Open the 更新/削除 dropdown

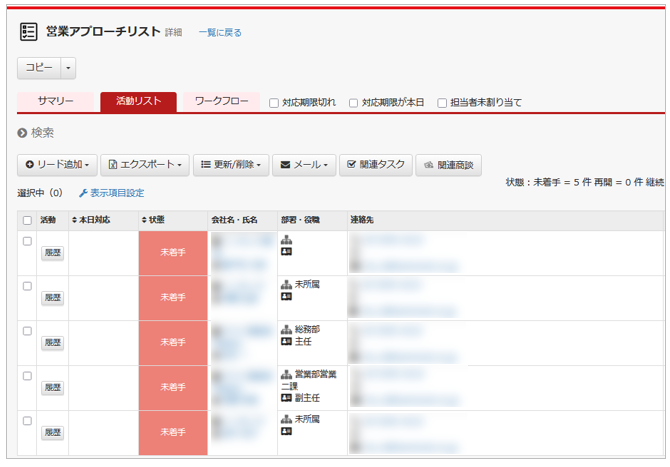click(230, 165)
